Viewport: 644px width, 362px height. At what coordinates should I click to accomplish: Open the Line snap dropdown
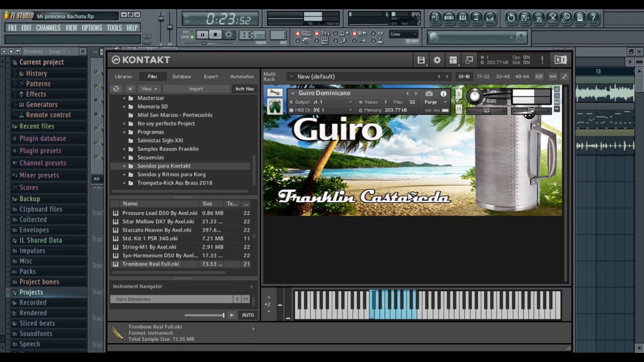[x=404, y=34]
